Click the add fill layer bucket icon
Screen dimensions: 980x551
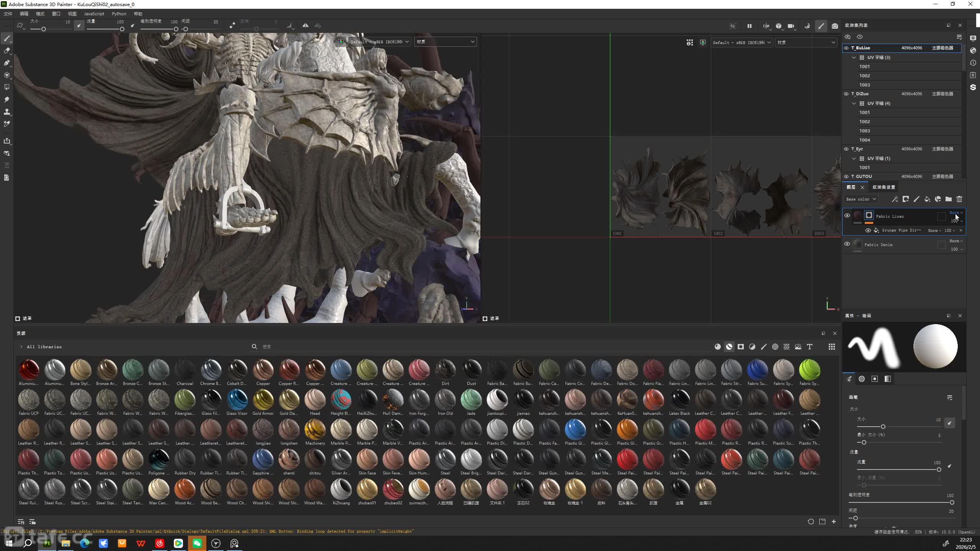pyautogui.click(x=927, y=199)
